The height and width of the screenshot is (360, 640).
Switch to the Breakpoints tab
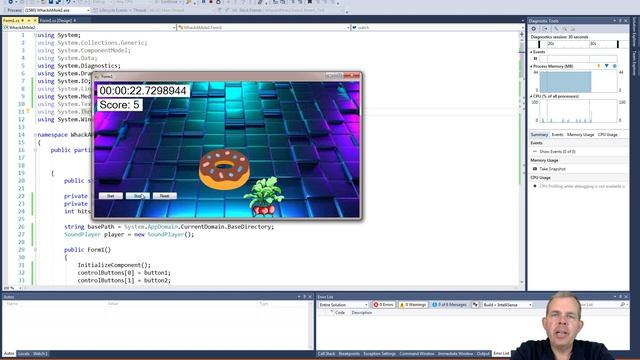[349, 353]
